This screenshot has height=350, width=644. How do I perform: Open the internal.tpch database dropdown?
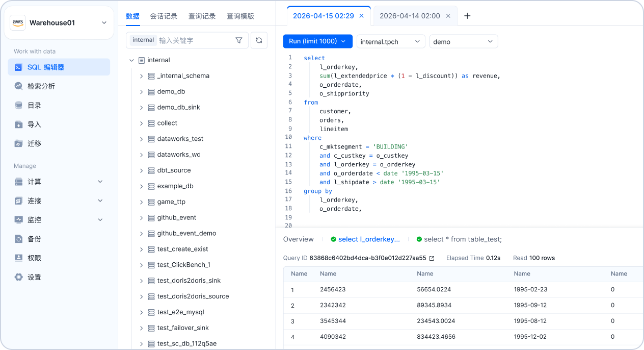pos(390,42)
